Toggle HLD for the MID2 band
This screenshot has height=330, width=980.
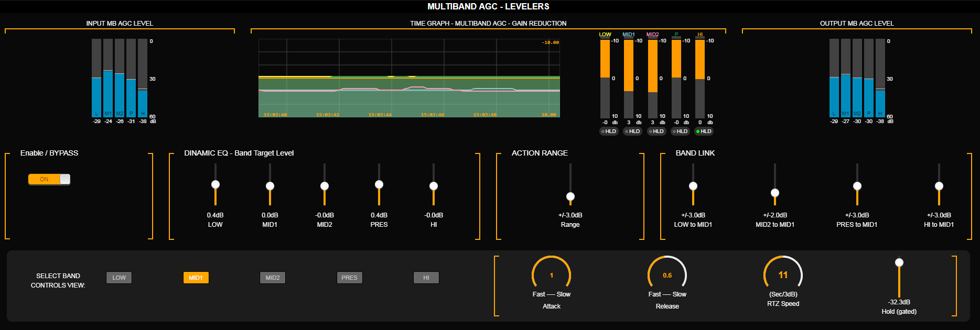pyautogui.click(x=656, y=131)
